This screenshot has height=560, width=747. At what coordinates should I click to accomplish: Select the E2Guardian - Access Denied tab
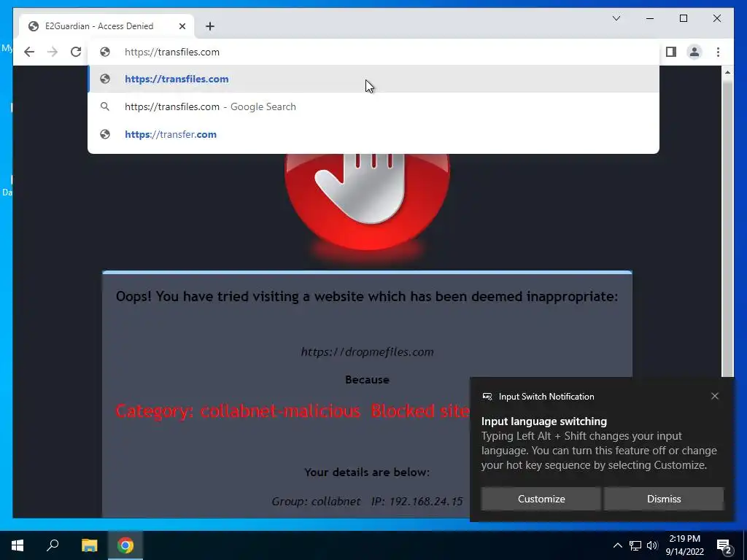107,26
